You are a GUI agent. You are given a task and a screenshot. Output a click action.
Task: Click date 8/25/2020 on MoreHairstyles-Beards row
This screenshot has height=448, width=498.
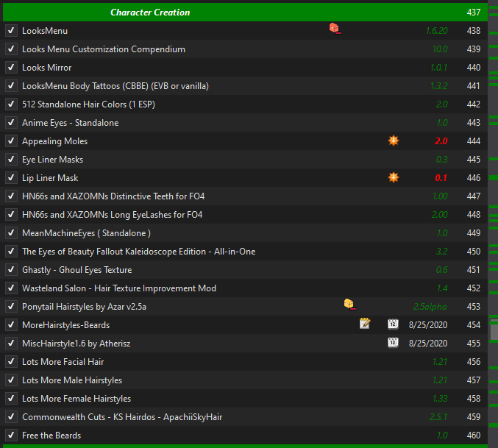tap(428, 325)
